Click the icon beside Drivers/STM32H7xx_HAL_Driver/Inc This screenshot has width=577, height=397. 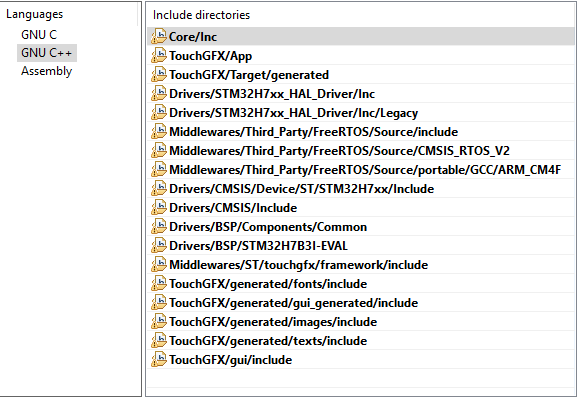tap(159, 93)
